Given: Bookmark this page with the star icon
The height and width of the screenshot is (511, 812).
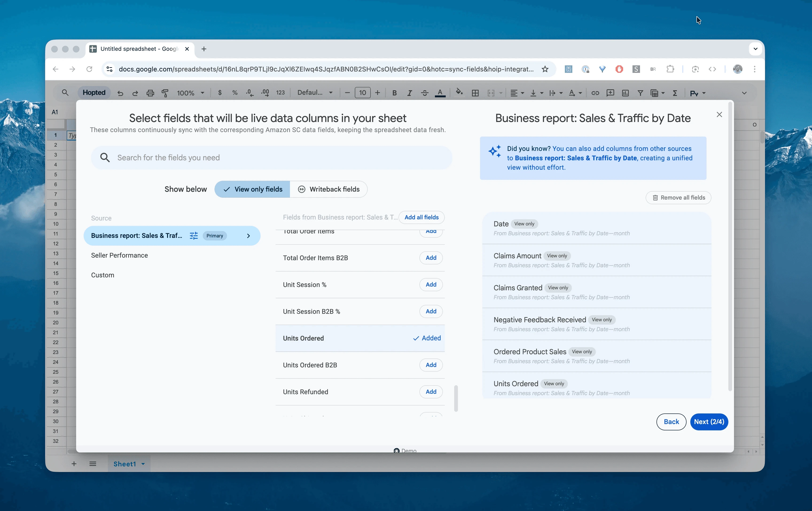Looking at the screenshot, I should tap(545, 69).
